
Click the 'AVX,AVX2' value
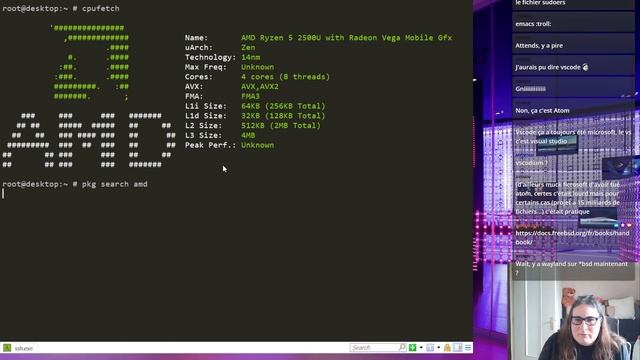[260, 87]
